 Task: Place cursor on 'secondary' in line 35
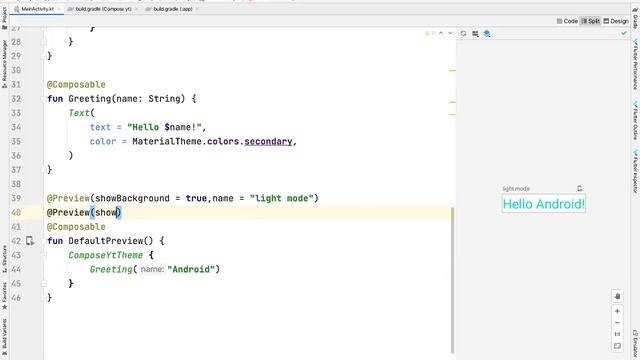click(x=268, y=141)
